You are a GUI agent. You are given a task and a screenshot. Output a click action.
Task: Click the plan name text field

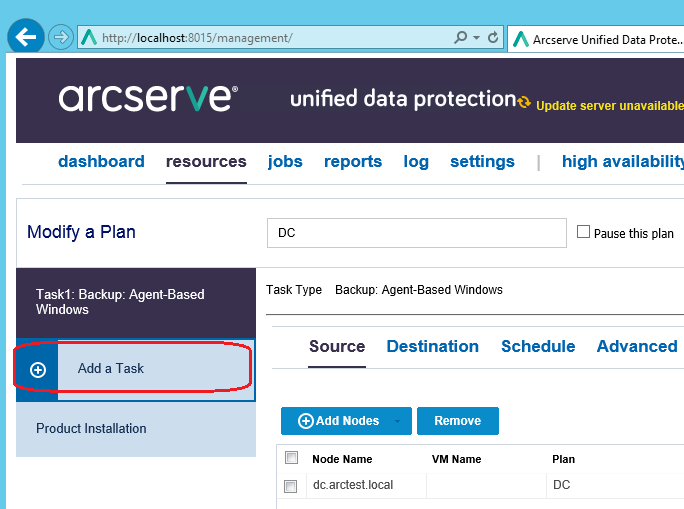coord(416,233)
